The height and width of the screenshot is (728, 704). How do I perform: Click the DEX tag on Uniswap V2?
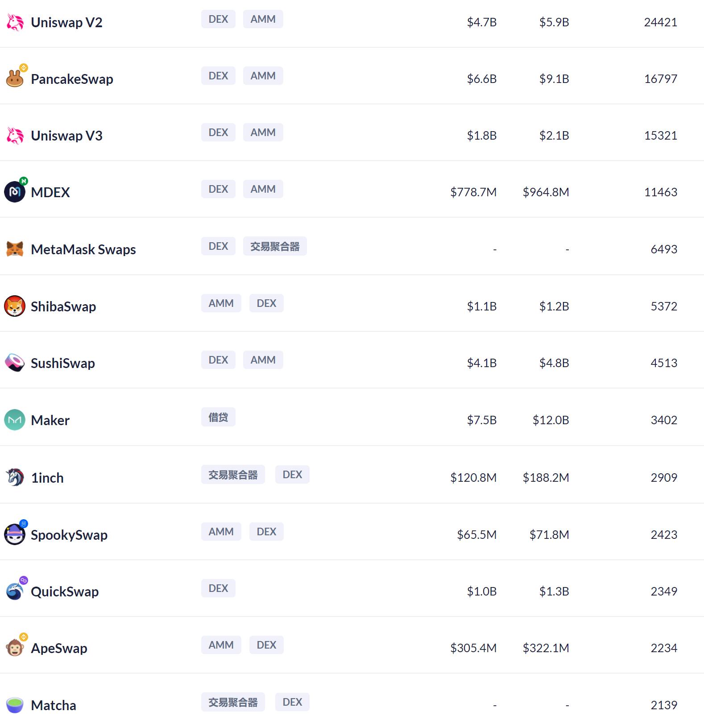tap(218, 19)
